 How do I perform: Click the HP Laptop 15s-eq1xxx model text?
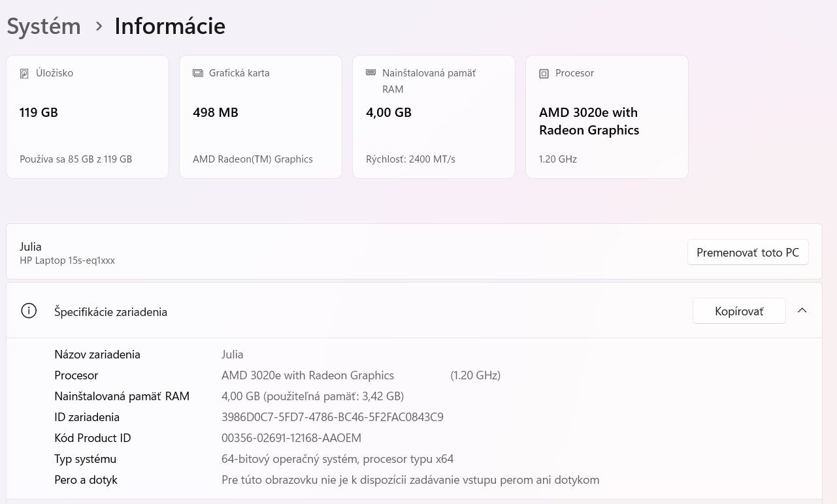click(x=67, y=260)
